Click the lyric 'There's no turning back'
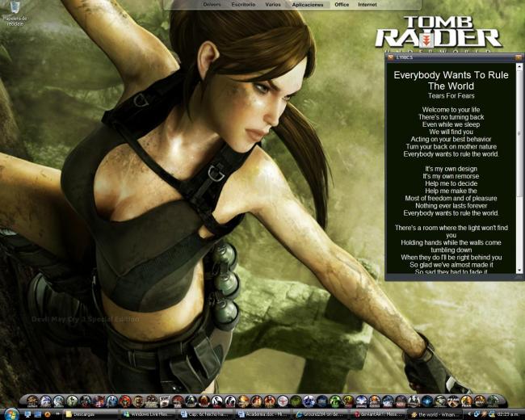525x420 pixels. tap(451, 117)
